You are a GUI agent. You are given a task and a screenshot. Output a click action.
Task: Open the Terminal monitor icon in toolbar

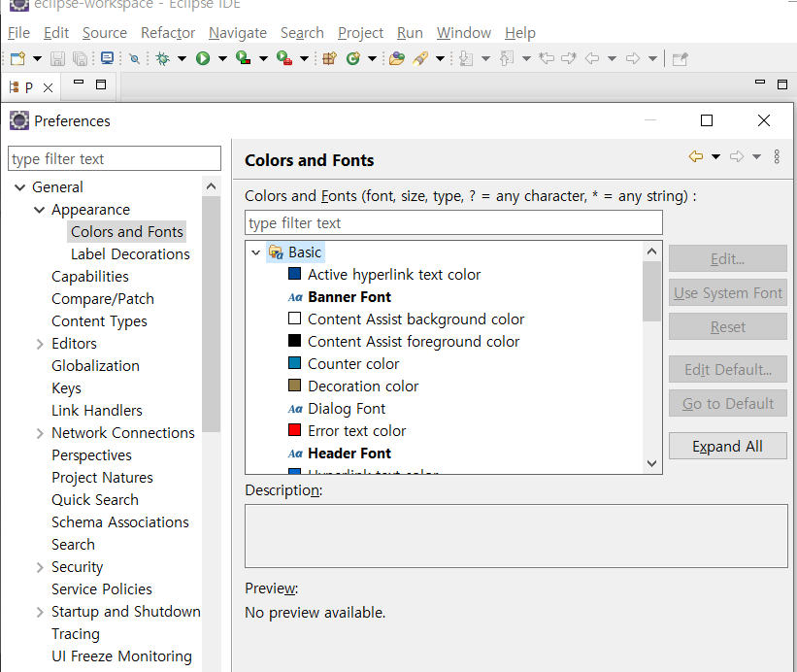pyautogui.click(x=107, y=58)
